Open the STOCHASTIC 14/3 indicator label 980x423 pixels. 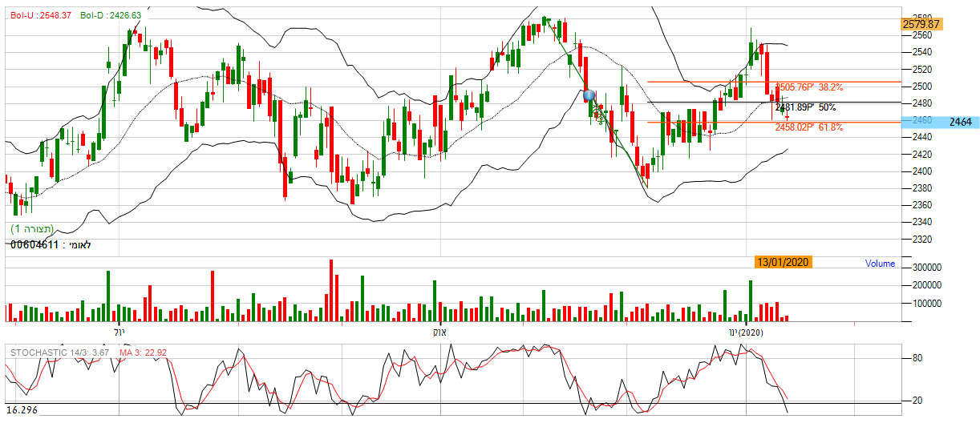coord(61,352)
